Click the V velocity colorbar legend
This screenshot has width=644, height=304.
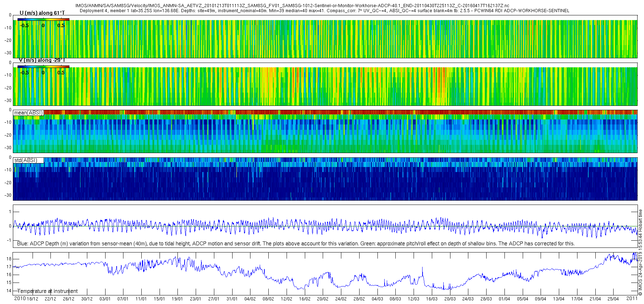tap(43, 67)
